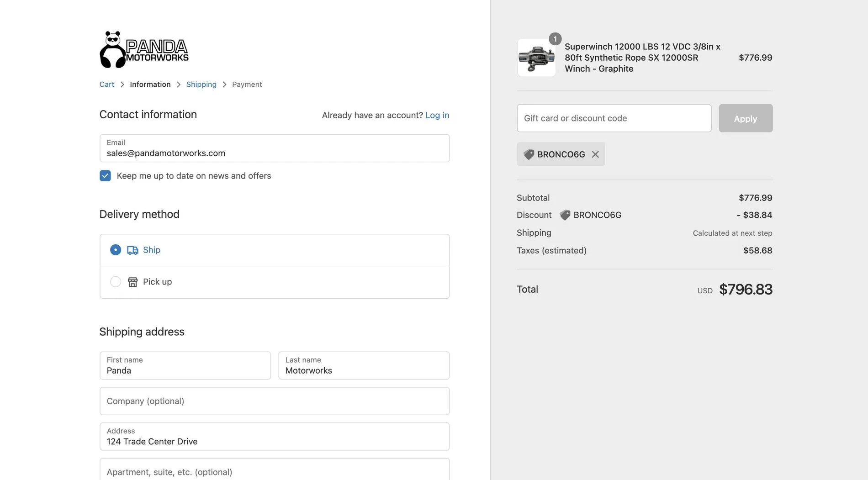
Task: Click the Panda Motorworks logo
Action: (x=144, y=50)
